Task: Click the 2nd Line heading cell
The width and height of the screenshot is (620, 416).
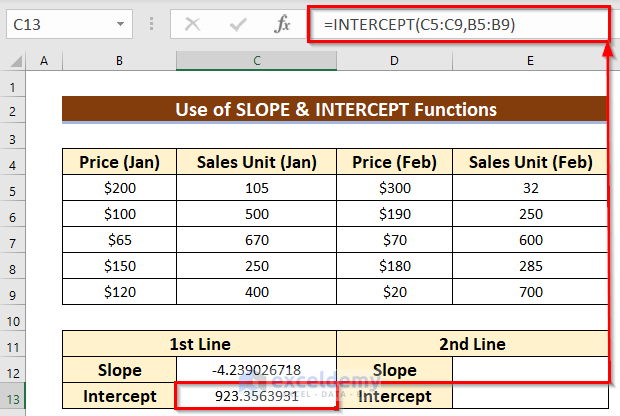Action: click(x=472, y=344)
